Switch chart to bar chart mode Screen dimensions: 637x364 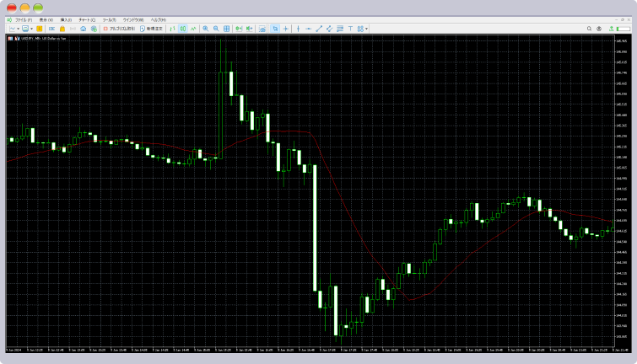coord(172,29)
